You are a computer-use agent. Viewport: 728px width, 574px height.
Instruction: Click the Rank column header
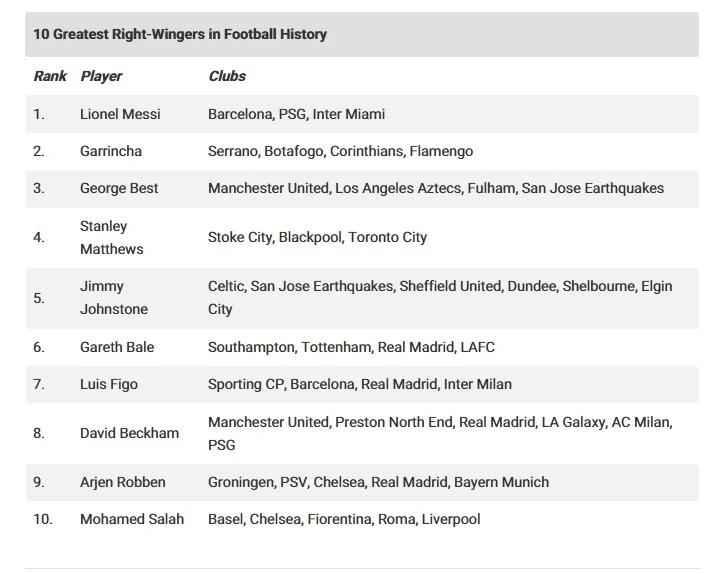(50, 76)
